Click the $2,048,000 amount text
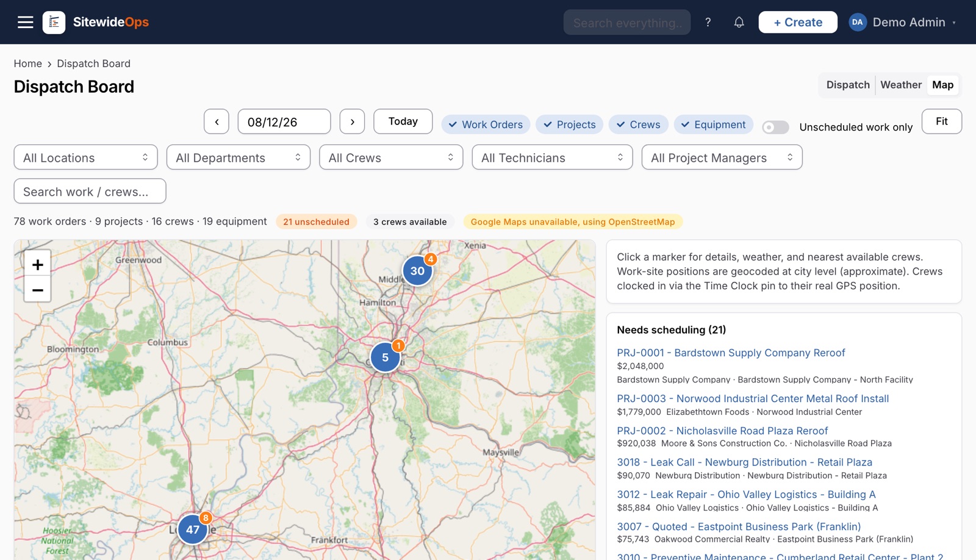976x560 pixels. point(640,366)
